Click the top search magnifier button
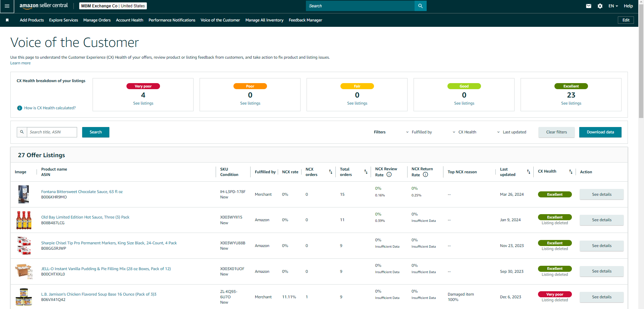This screenshot has width=644, height=309. click(x=420, y=6)
